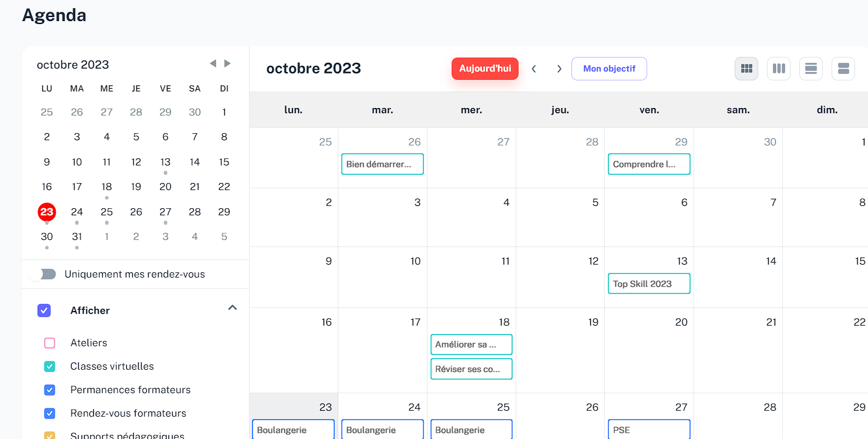Uncheck the main Afficher checkbox
The image size is (868, 439).
click(44, 310)
